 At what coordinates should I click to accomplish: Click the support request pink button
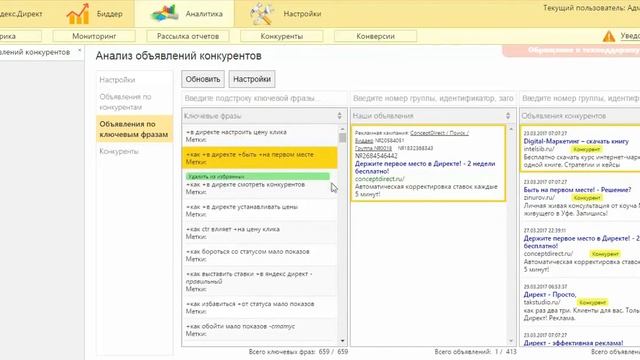(x=571, y=51)
